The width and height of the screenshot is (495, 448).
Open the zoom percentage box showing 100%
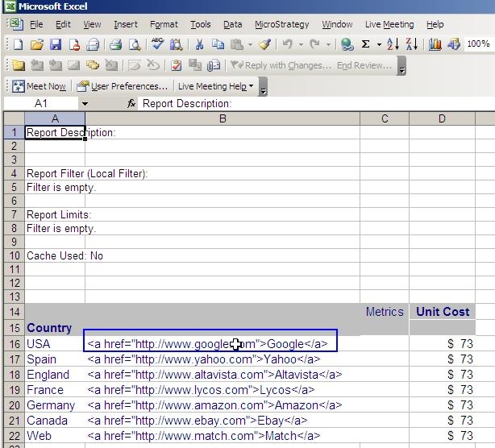coord(477,45)
